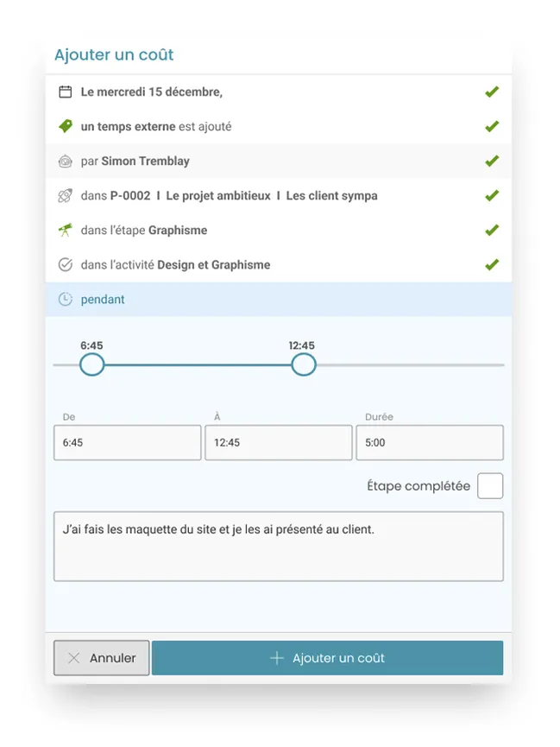The width and height of the screenshot is (560, 747).
Task: Select the De time field showing 6:45
Action: tap(127, 442)
